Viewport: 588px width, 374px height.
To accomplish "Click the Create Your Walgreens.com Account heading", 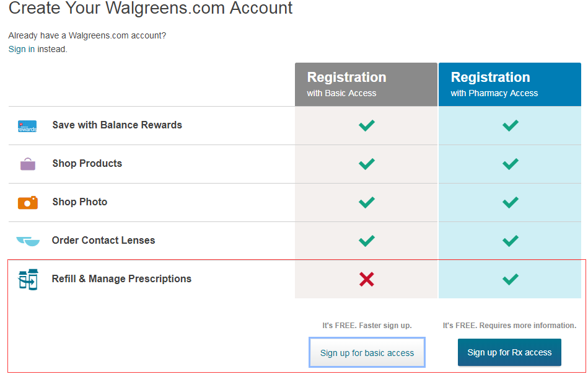I will pos(151,9).
